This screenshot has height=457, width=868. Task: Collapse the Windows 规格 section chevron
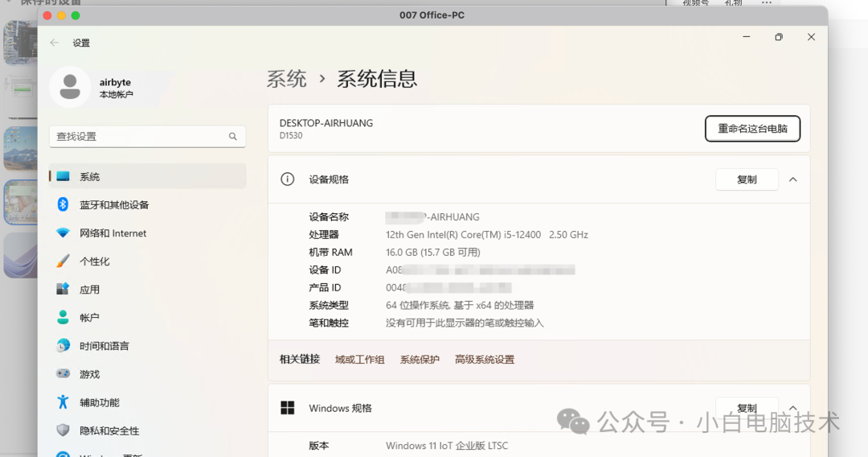(x=792, y=408)
